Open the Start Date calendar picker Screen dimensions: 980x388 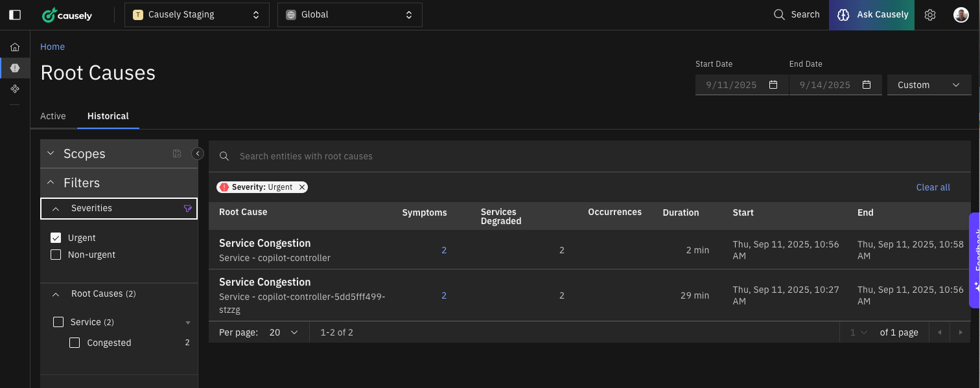pos(773,85)
